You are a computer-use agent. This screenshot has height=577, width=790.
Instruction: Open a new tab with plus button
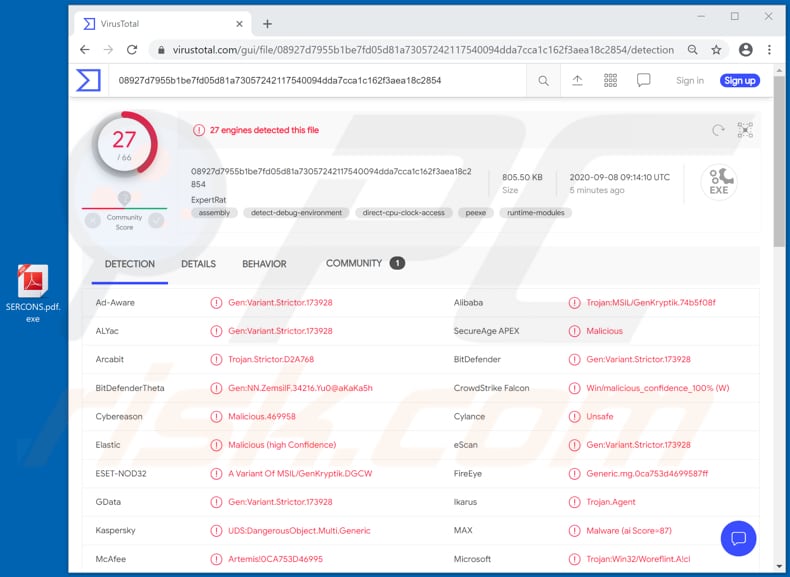pyautogui.click(x=268, y=24)
